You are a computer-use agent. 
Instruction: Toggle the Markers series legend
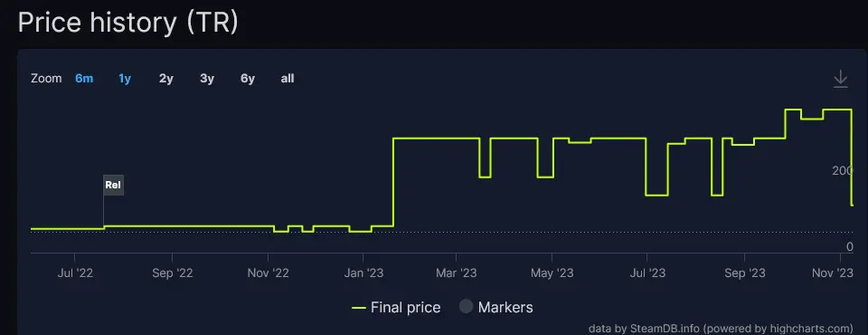click(496, 307)
